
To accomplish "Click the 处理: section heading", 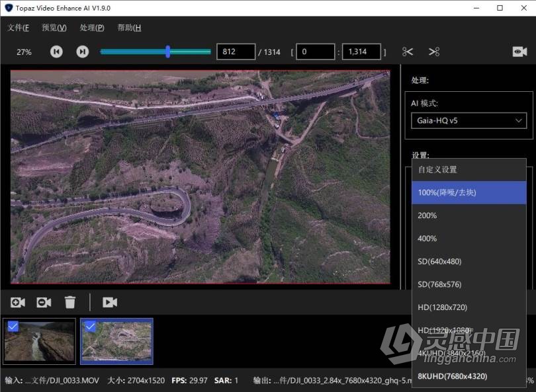I will [x=420, y=80].
